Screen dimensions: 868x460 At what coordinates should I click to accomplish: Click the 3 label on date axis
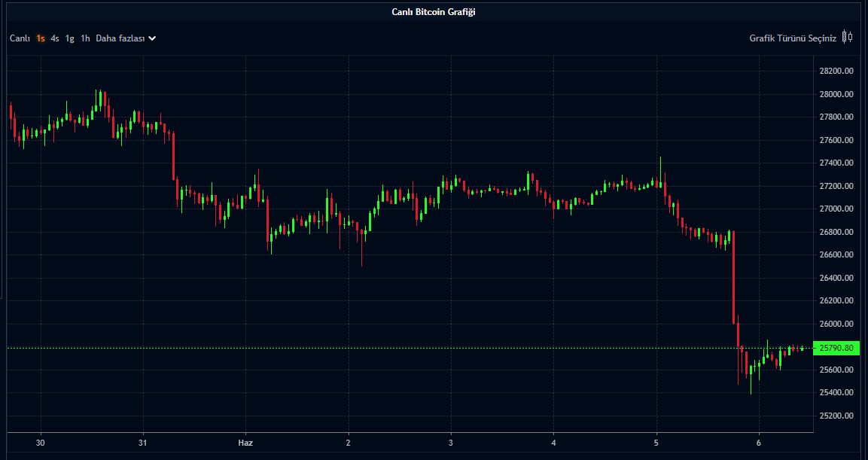point(451,443)
